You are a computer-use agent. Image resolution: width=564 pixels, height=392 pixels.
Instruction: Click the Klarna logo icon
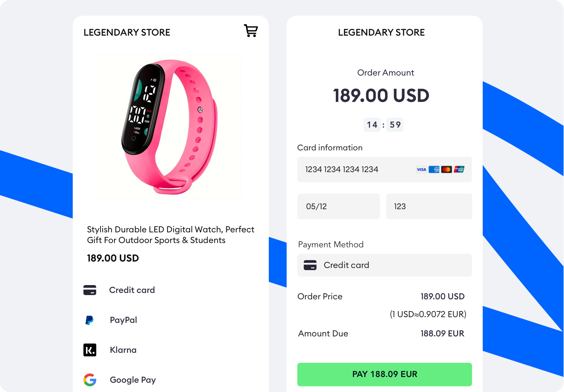point(90,350)
